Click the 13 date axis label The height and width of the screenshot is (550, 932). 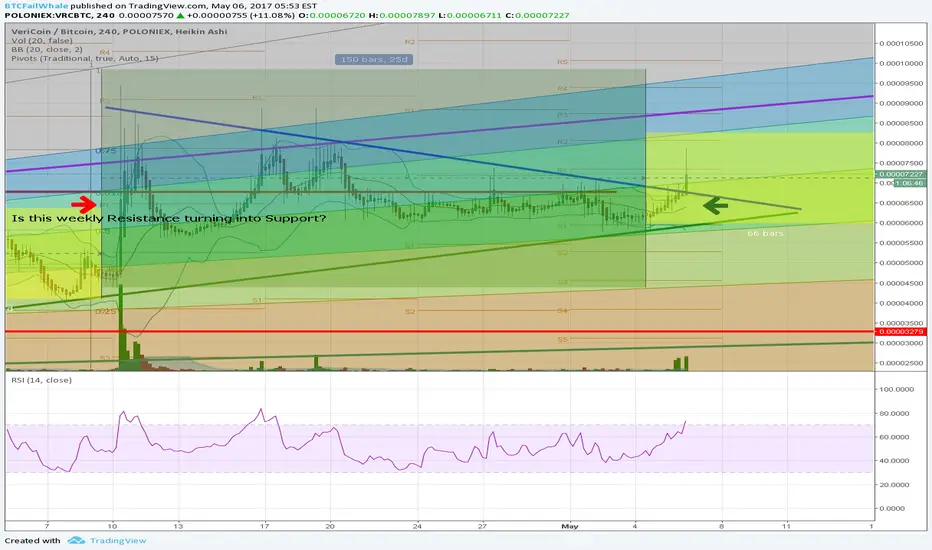pyautogui.click(x=178, y=526)
